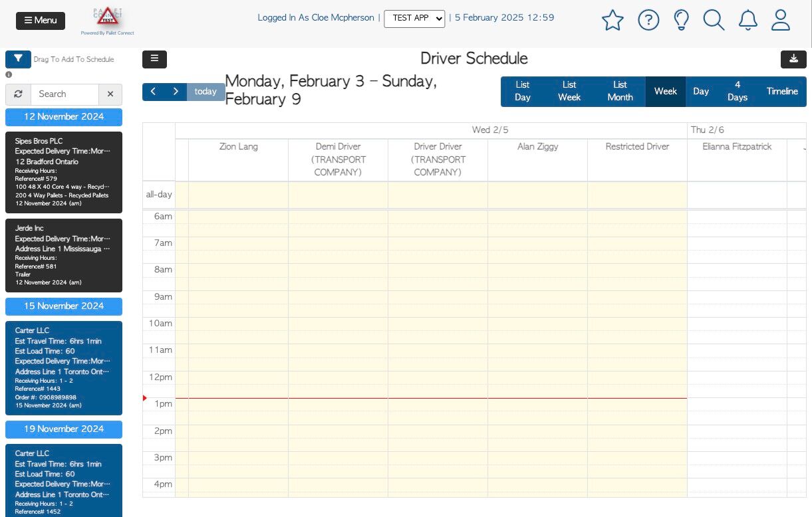Open the user profile icon
Image resolution: width=812 pixels, height=517 pixels.
click(781, 20)
